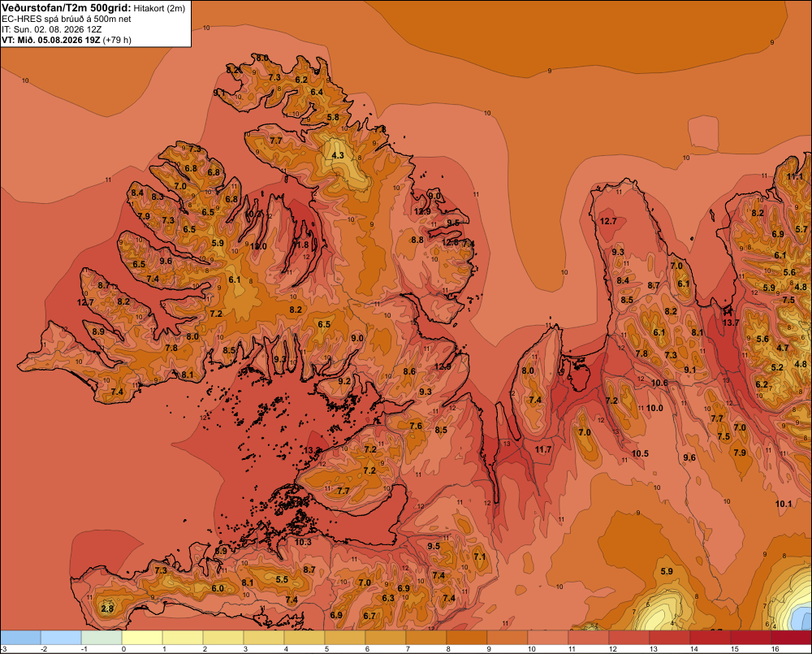Click the VT Mið. 05.08.2026 19Z text
Screen dimensions: 812x654
coord(51,40)
